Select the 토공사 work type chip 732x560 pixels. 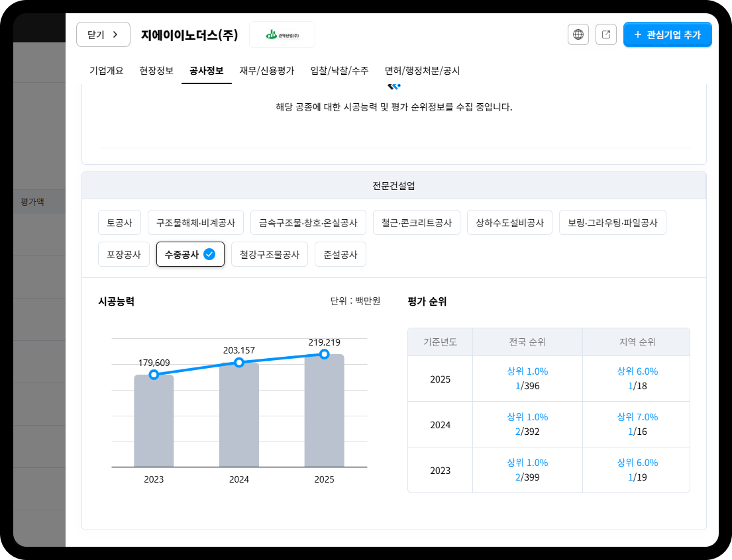pyautogui.click(x=119, y=222)
